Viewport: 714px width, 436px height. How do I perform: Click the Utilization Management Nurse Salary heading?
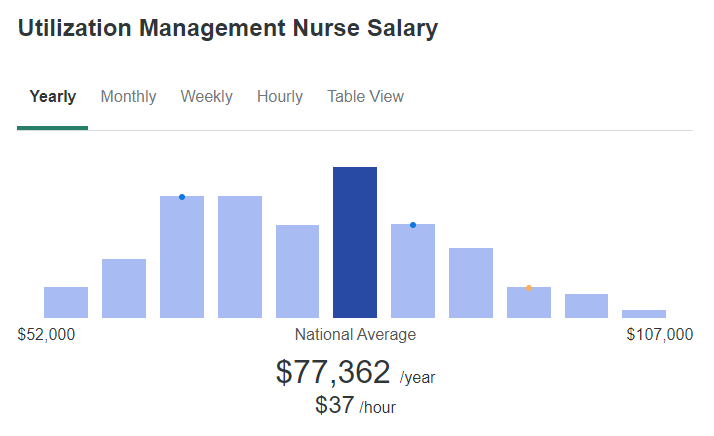point(228,28)
